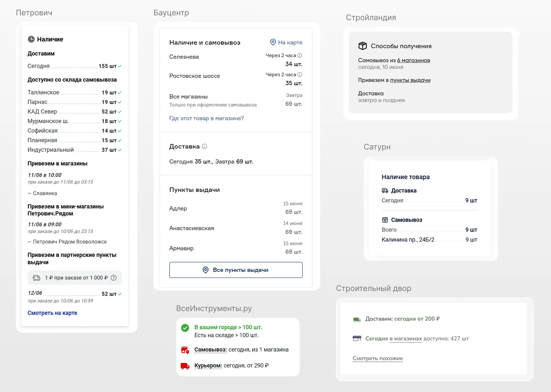551x392 pixels.
Task: Click the green checkmark next to 155 шт
Action: coord(120,66)
